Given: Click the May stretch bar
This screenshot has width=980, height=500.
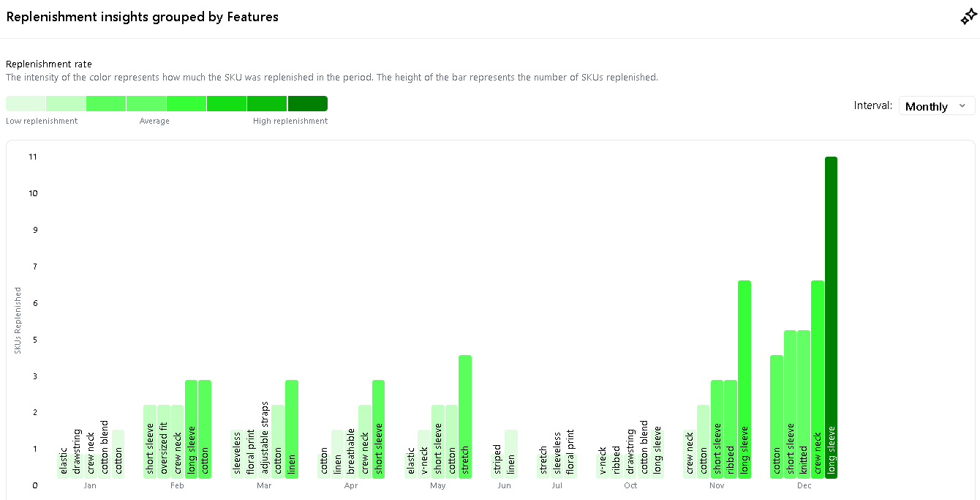Looking at the screenshot, I should [465, 416].
